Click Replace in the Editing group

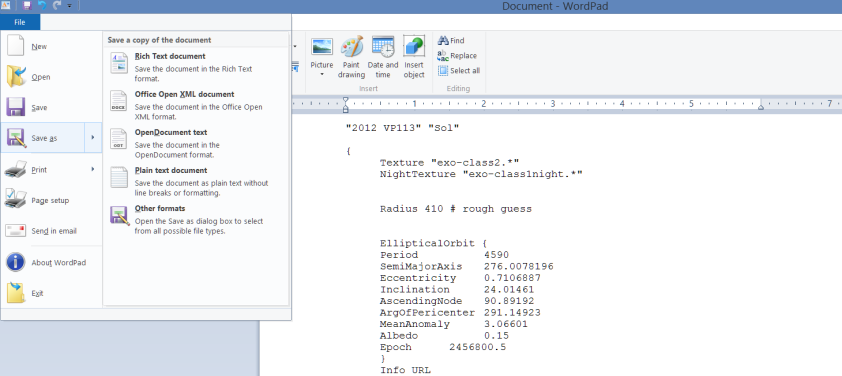point(457,55)
